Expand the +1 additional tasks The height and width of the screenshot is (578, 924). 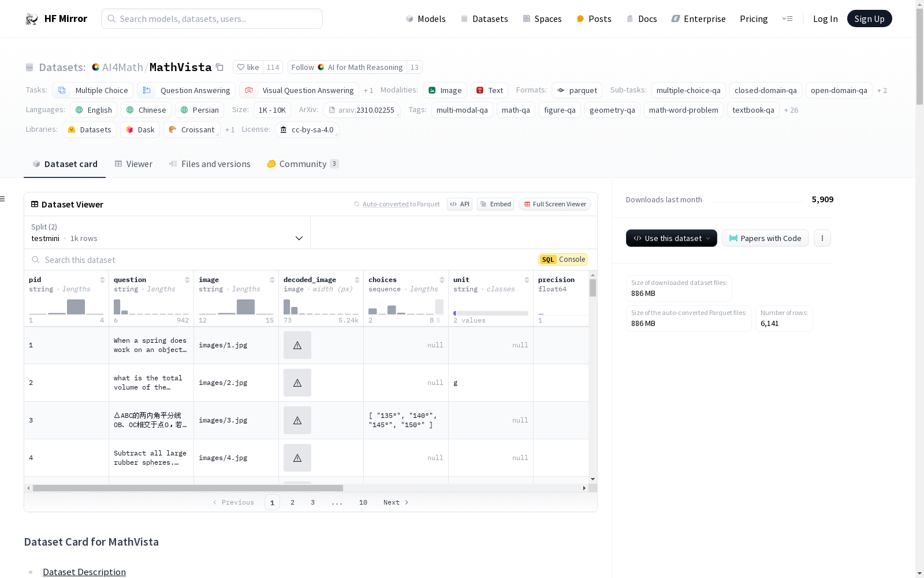click(x=368, y=90)
